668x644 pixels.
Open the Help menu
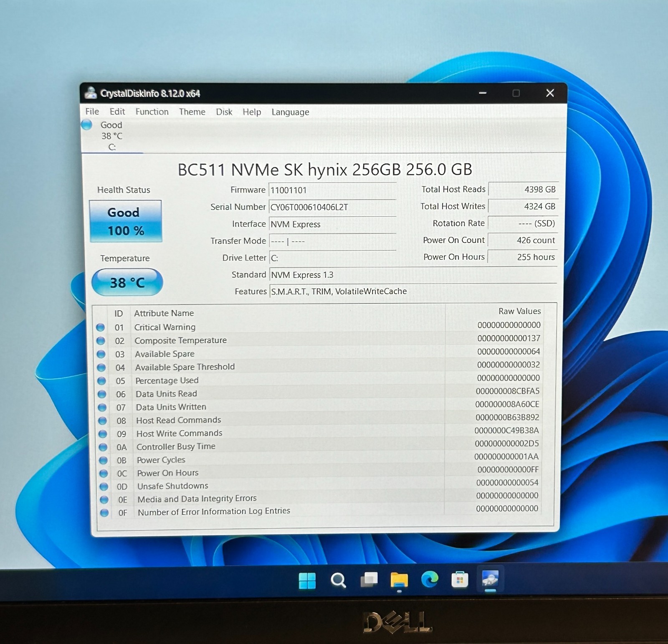(x=252, y=112)
